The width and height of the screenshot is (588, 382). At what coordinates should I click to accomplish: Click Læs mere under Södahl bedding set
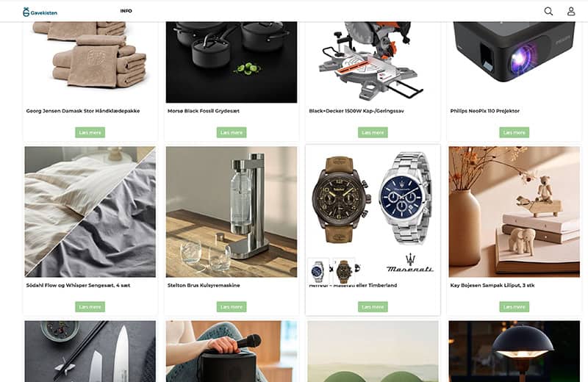90,306
